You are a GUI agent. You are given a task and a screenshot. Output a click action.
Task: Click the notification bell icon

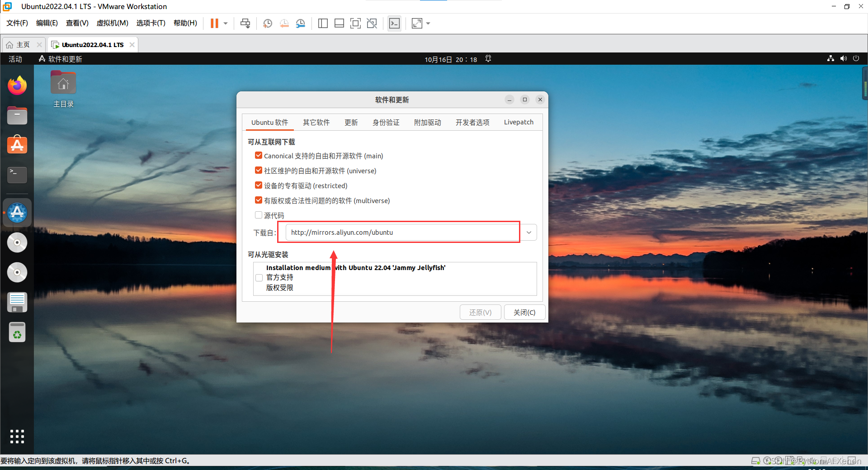[x=488, y=59]
